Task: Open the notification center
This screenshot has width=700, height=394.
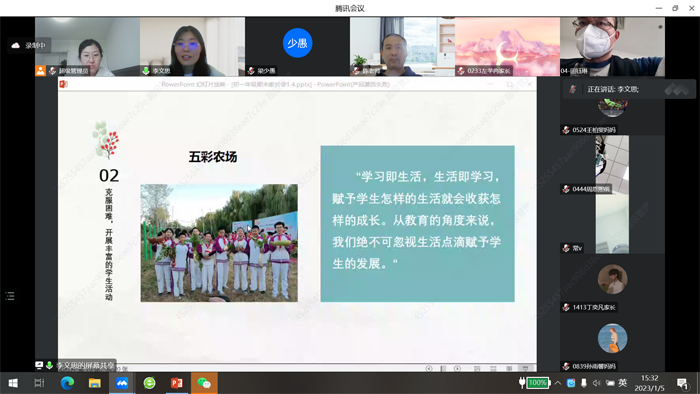Action: [x=682, y=383]
